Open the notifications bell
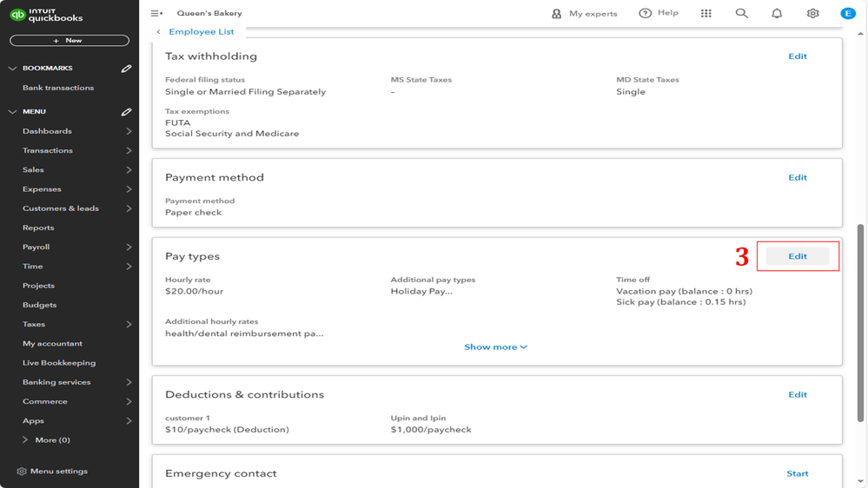The height and width of the screenshot is (488, 868). click(x=777, y=14)
